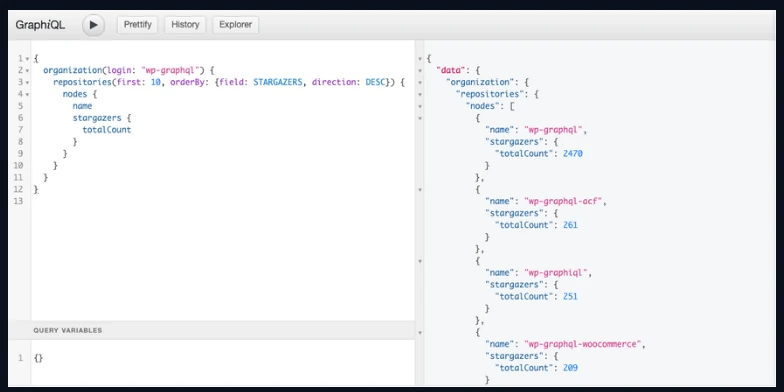Click the number 10 in the query
Viewport: 784px width, 392px height.
coord(155,82)
